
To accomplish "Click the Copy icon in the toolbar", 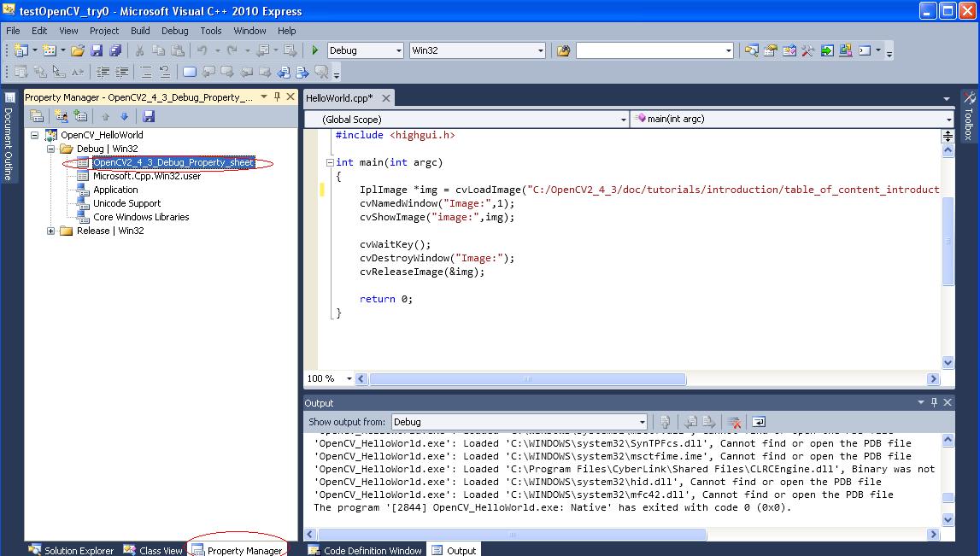I will point(159,50).
